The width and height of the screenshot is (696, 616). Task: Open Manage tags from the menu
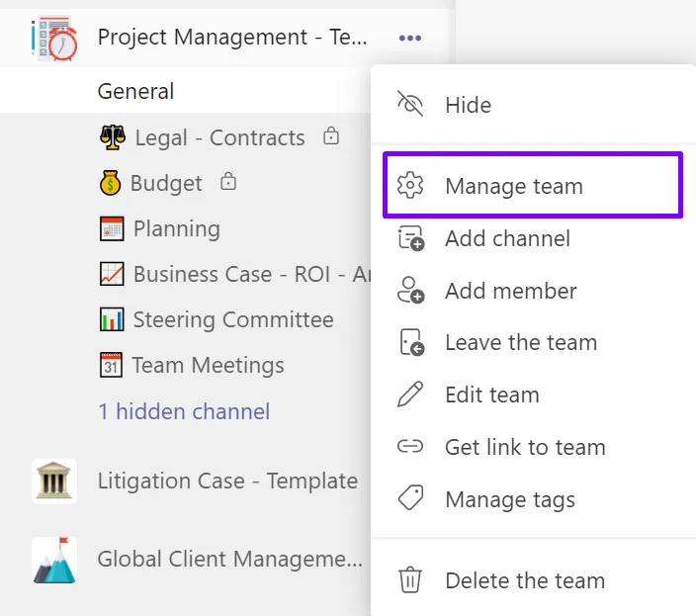click(533, 499)
